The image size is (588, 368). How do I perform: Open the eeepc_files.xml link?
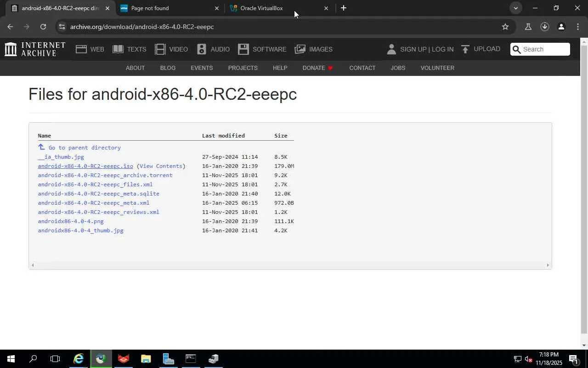click(95, 184)
